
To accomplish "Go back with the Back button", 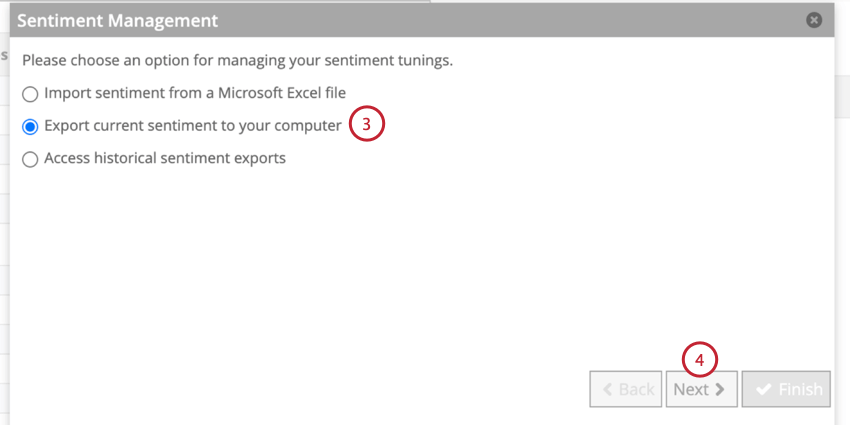I will tap(626, 389).
